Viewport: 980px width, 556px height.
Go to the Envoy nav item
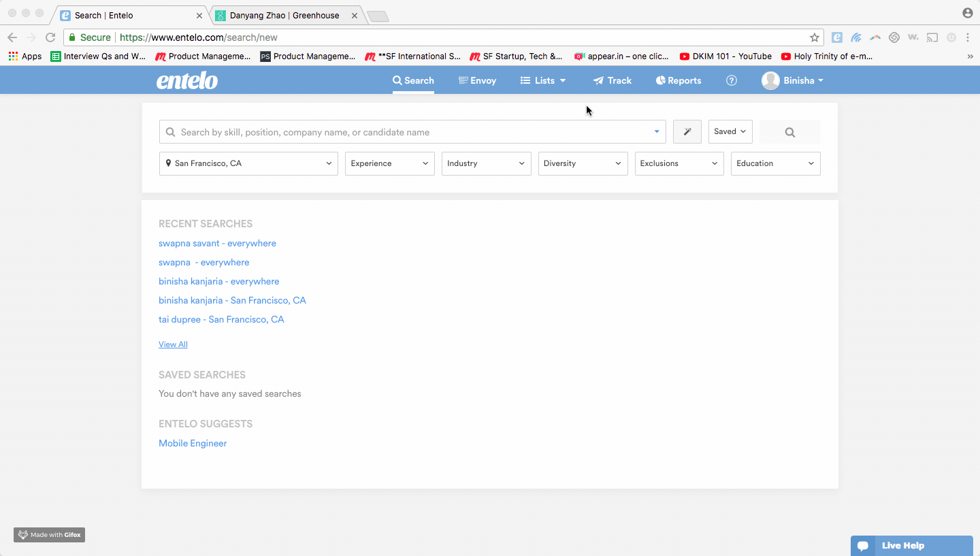pos(477,80)
